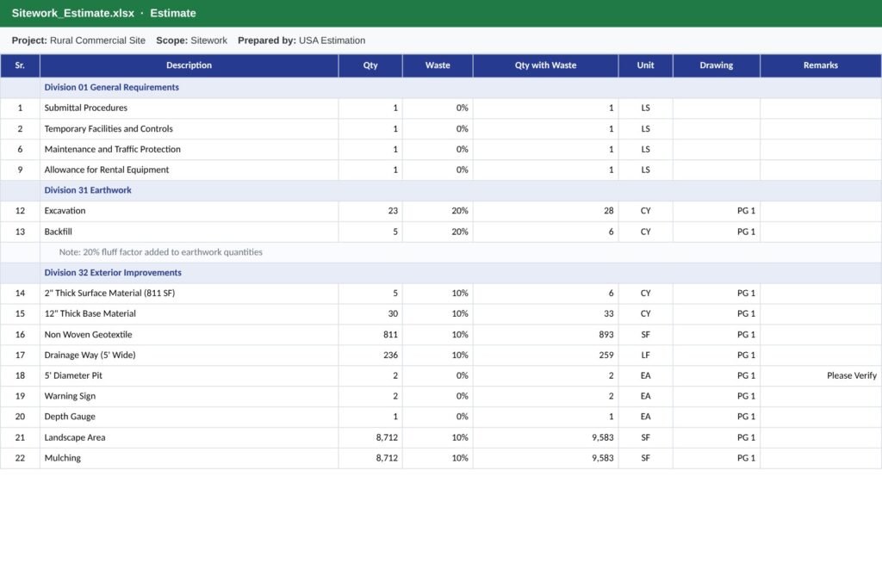Viewport: 882px width, 588px height.
Task: Click Prepared by: USA Estimation text
Action: (301, 40)
